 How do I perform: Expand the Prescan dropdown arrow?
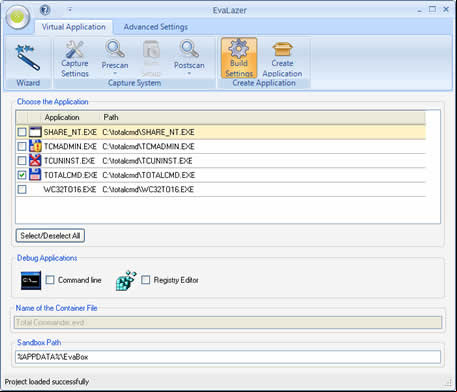coord(115,73)
